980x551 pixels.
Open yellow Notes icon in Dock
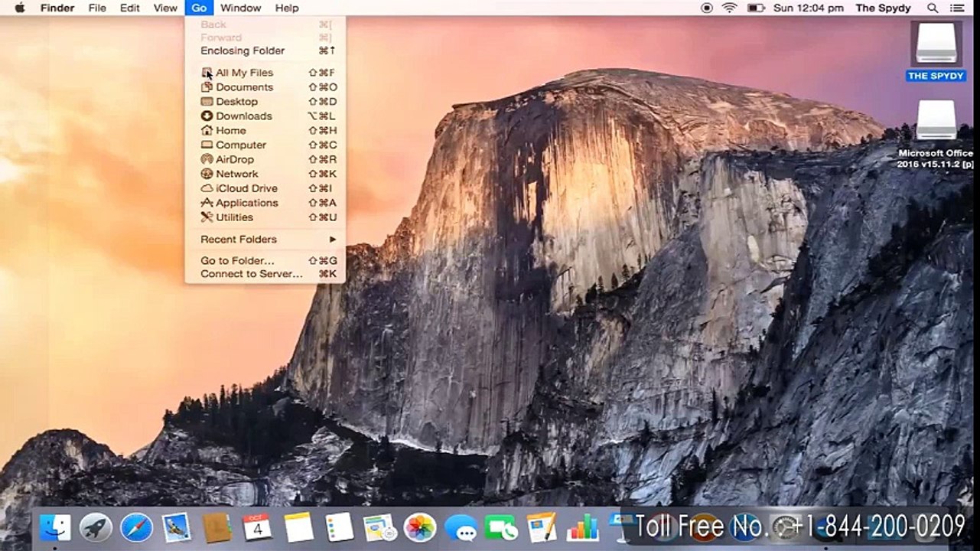tap(298, 527)
